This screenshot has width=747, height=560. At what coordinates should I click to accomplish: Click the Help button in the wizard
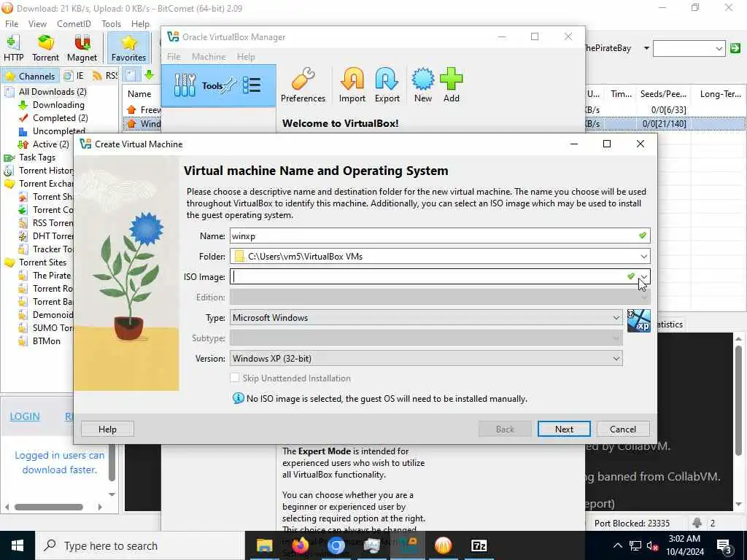click(107, 429)
